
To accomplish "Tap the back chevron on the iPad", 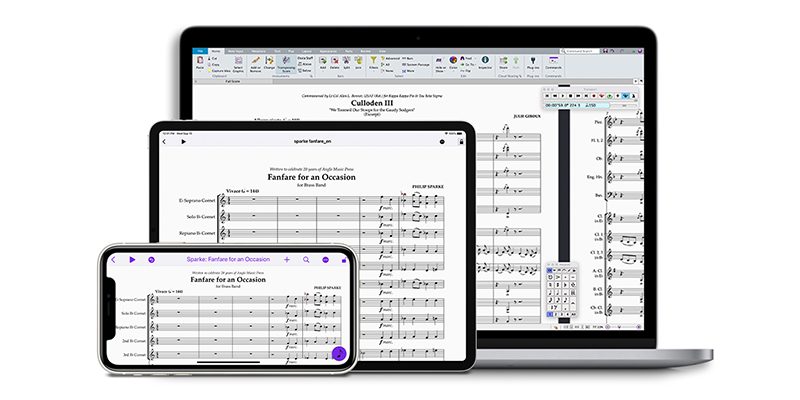I will pos(164,141).
